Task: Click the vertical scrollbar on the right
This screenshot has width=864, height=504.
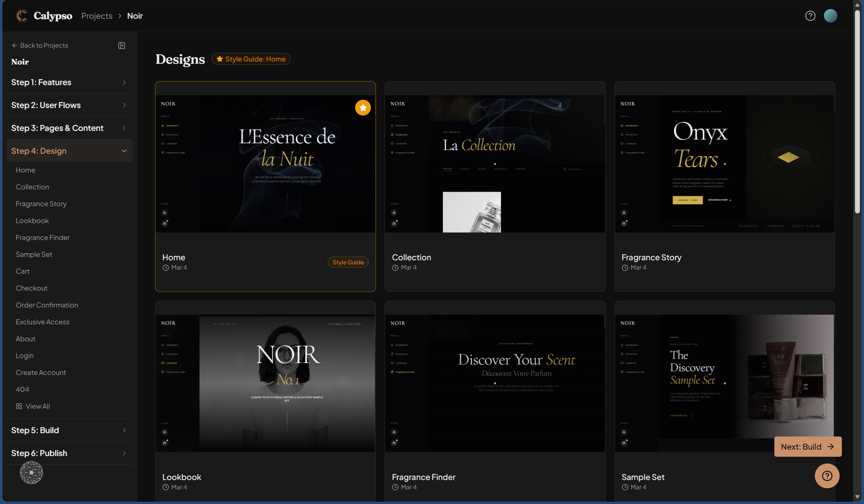Action: (858, 112)
